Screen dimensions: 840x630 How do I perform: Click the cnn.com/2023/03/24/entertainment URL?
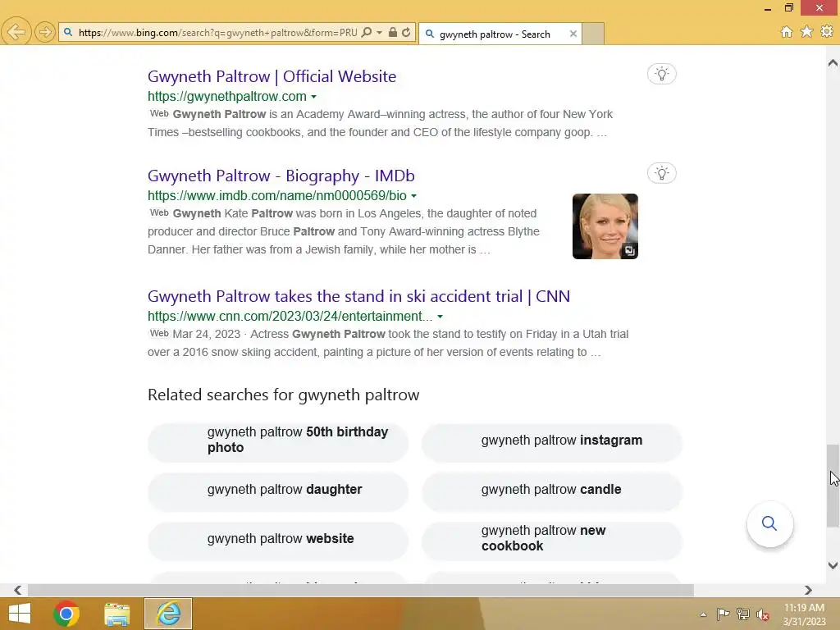(290, 316)
